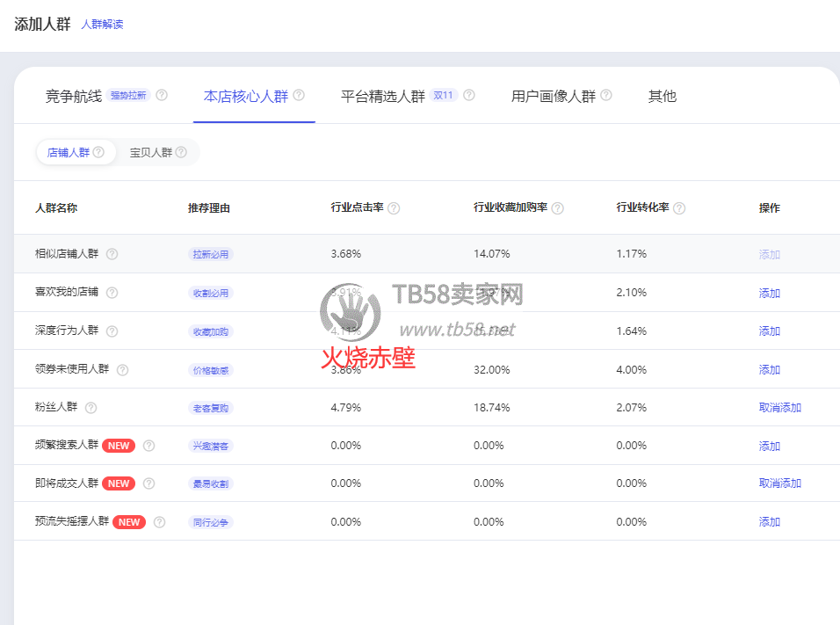This screenshot has height=625, width=840.
Task: Click help icon beside 用户画像人群 tab
Action: coord(606,95)
